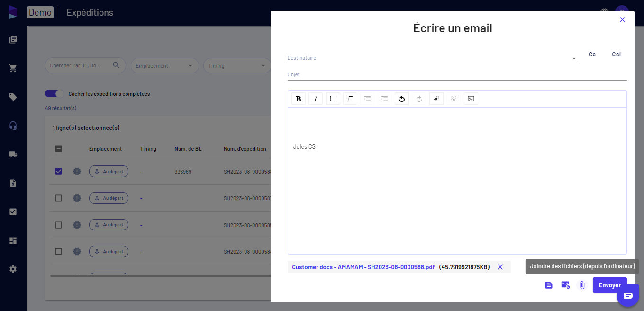This screenshot has height=311, width=644.
Task: Open the settings gear in sidebar
Action: click(x=13, y=269)
